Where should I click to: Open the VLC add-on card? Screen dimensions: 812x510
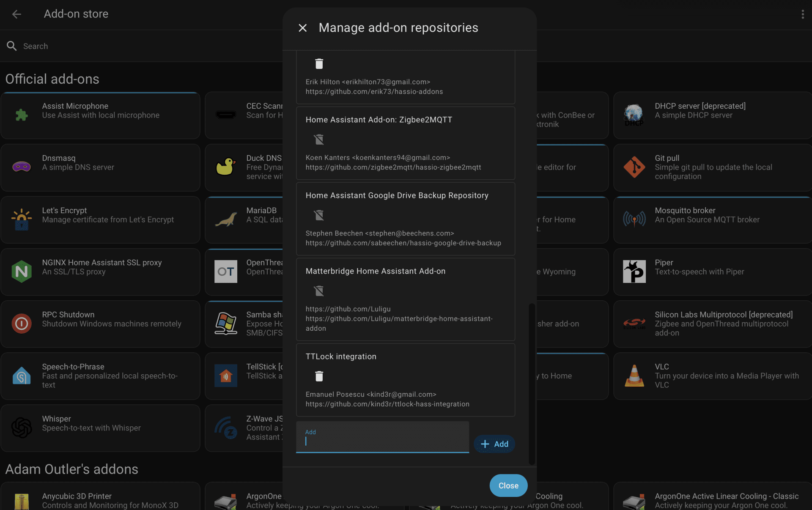[x=713, y=376]
